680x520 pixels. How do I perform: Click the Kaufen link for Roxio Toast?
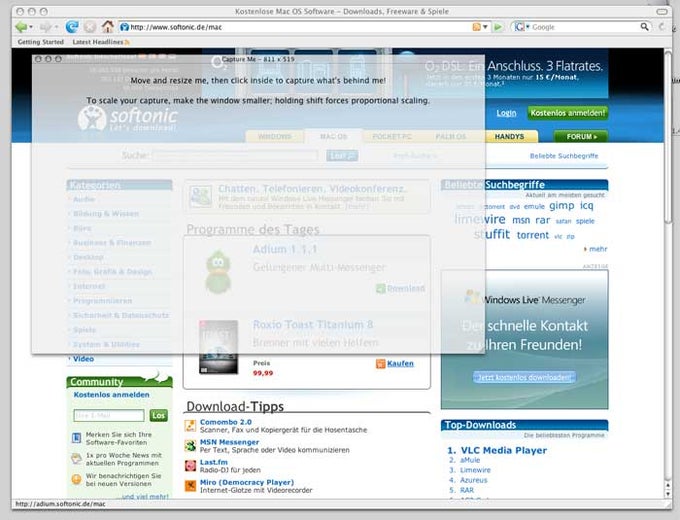pos(400,363)
